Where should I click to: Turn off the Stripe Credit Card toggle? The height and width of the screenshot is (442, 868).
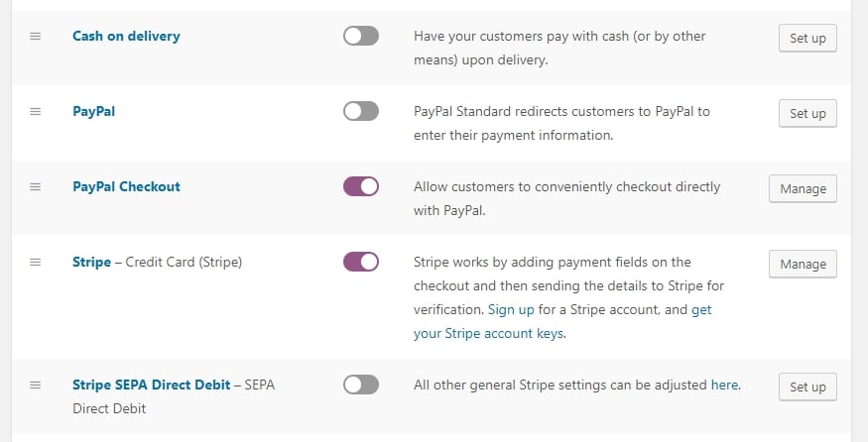361,263
